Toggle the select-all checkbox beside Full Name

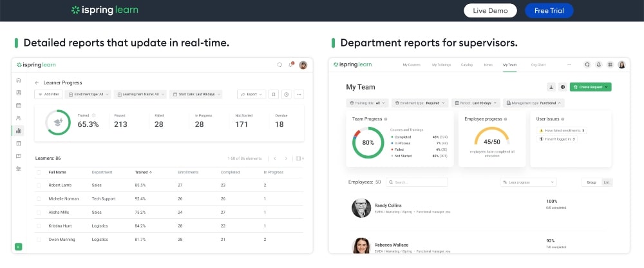39,172
